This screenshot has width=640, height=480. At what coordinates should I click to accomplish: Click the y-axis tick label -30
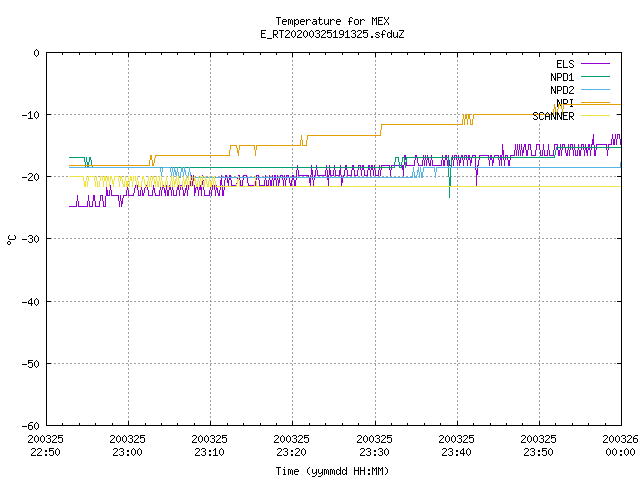pyautogui.click(x=31, y=239)
